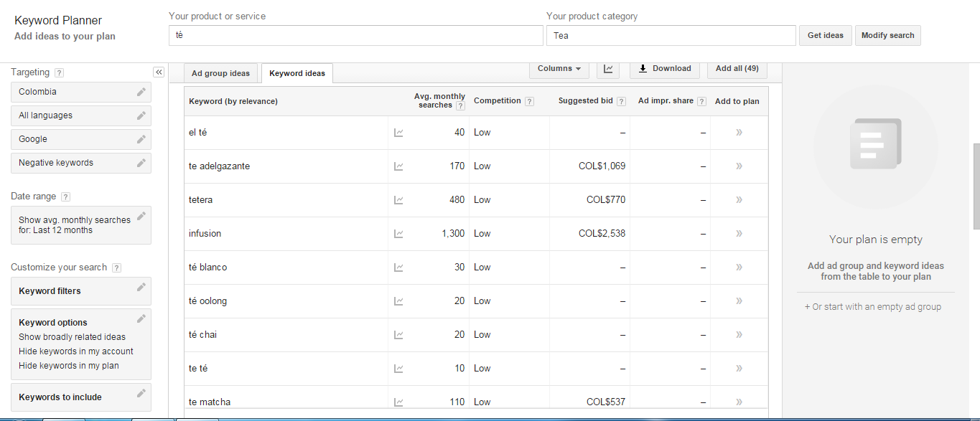980x421 pixels.
Task: Open Customize your search help icon
Action: (117, 268)
